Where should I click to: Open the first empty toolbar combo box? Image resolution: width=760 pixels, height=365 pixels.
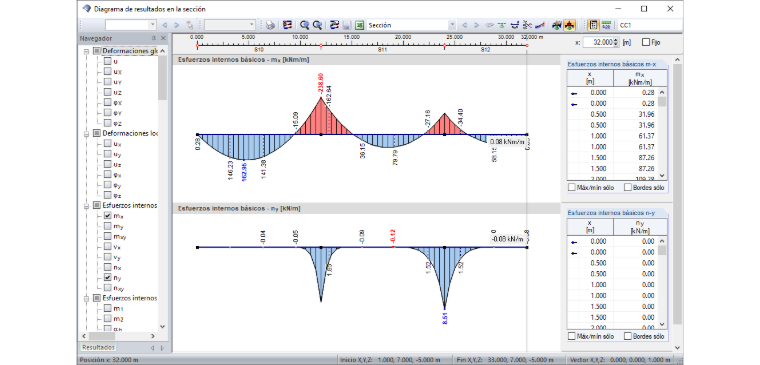152,25
